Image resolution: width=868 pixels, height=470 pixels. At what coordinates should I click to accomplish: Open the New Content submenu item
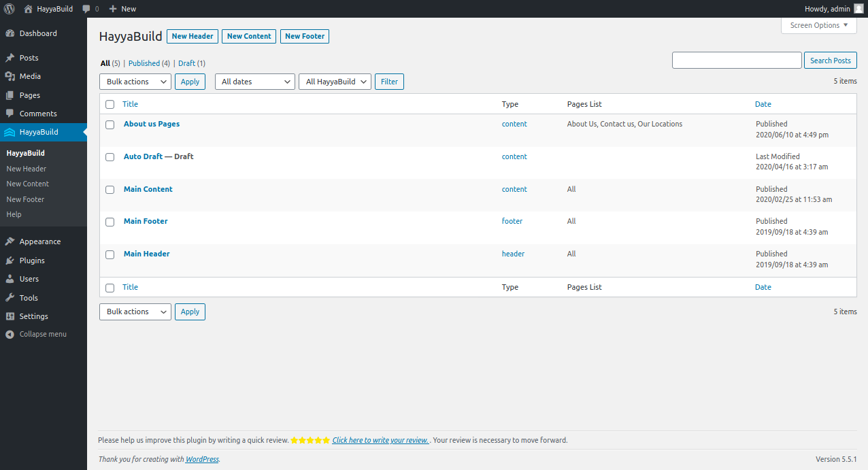(28, 184)
